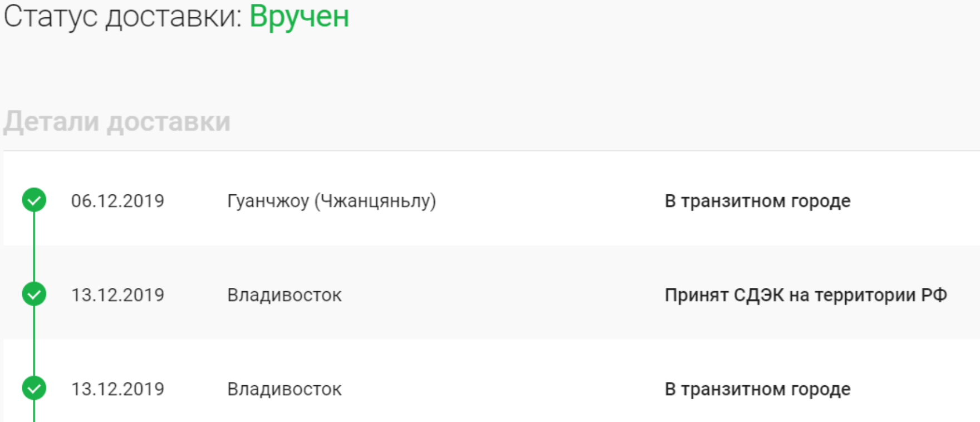Click "Владивосток" in the bottom transit row

pyautogui.click(x=284, y=389)
